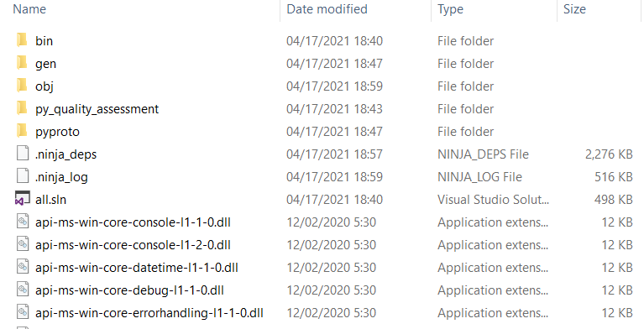Select the api-ms-win-core-errorhandling-l1-1-0.dll filename
This screenshot has width=644, height=329.
[x=149, y=313]
